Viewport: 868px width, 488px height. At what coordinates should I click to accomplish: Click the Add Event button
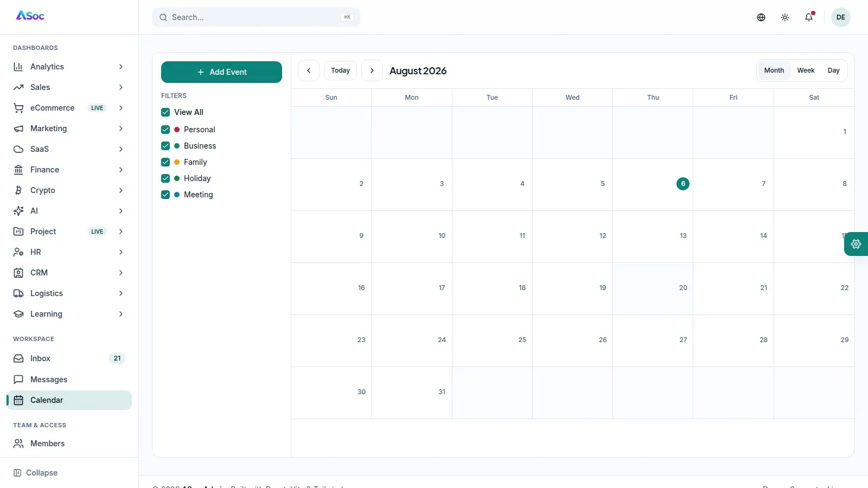point(221,72)
